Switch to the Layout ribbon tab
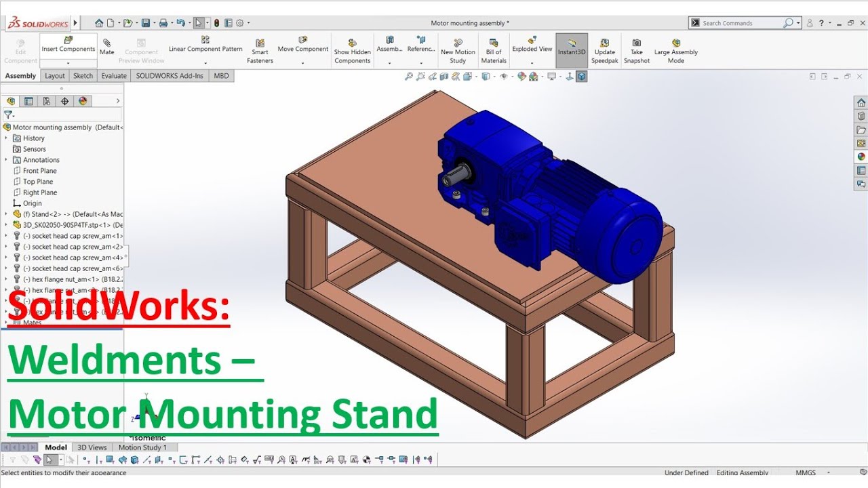Screen dimensions: 868x488 (55, 76)
